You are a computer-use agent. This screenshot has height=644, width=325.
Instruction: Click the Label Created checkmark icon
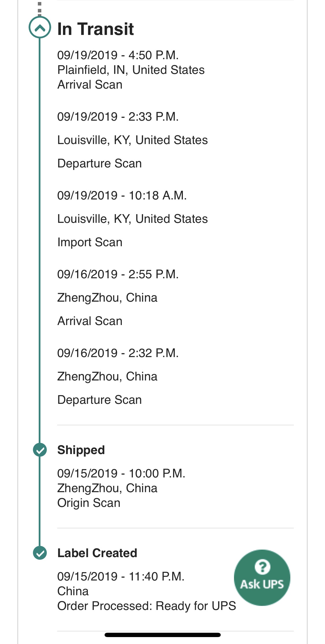[40, 553]
